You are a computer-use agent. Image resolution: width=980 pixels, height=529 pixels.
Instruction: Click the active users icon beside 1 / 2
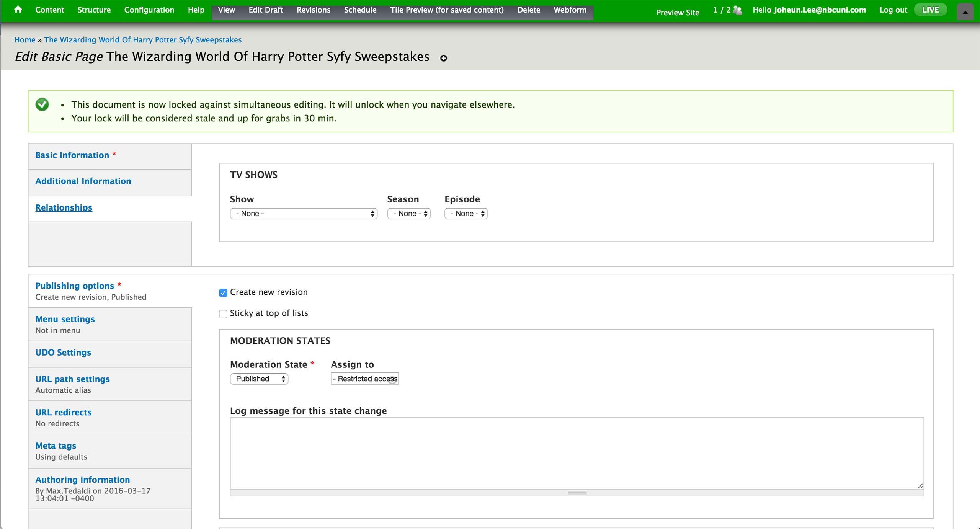click(737, 10)
